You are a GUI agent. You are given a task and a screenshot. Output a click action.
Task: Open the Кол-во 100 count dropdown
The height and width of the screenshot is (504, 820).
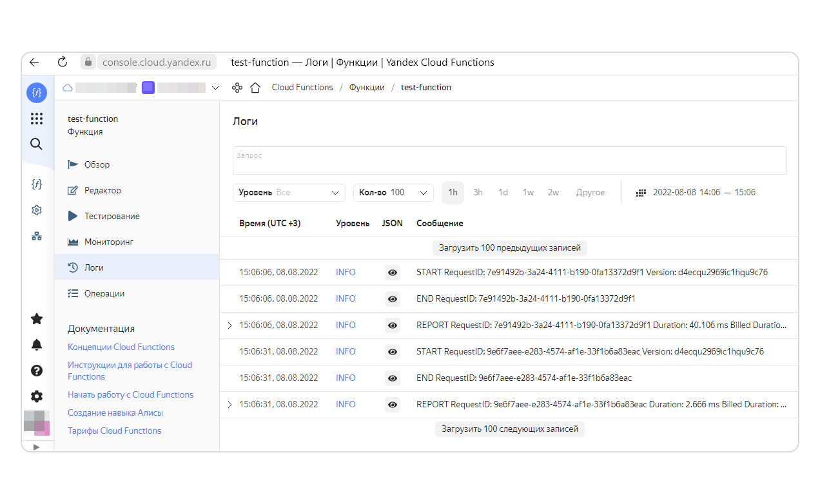click(x=393, y=192)
